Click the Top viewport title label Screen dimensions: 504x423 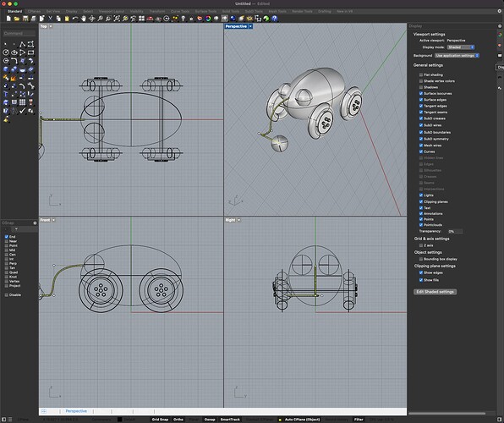coord(44,26)
